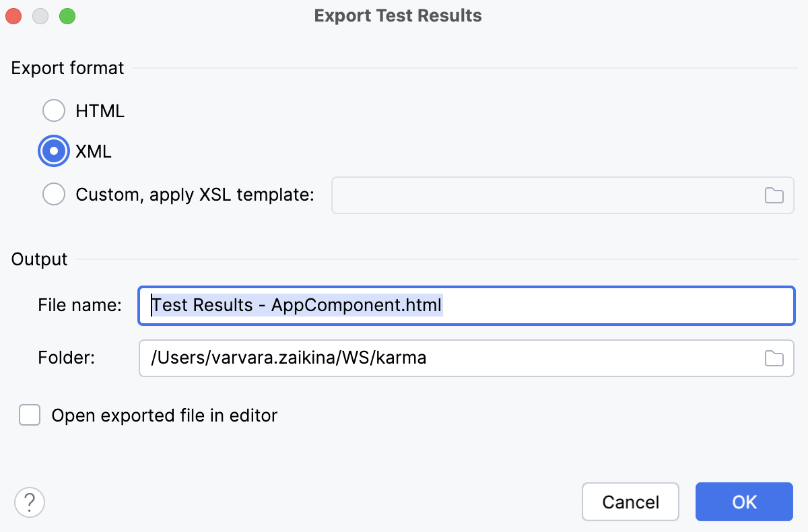Viewport: 808px width, 532px height.
Task: Click the green zoom window control
Action: coord(67,15)
